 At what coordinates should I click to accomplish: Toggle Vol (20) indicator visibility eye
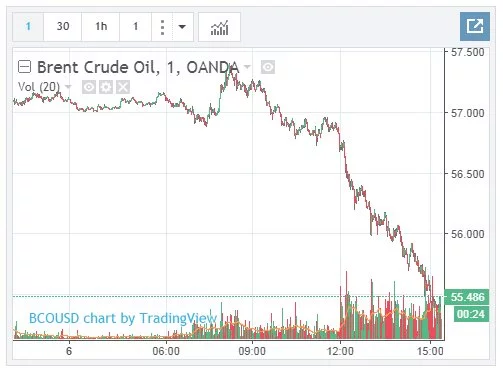click(x=89, y=87)
